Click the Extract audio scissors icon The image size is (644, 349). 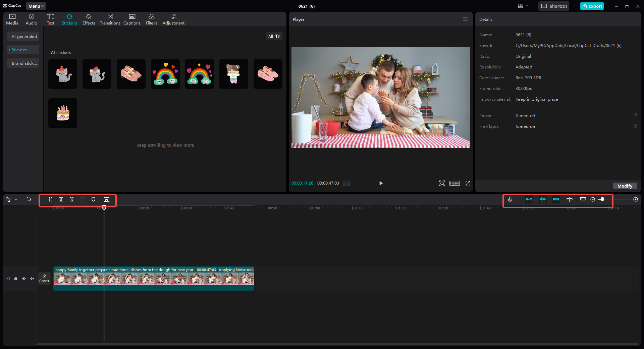click(x=107, y=199)
